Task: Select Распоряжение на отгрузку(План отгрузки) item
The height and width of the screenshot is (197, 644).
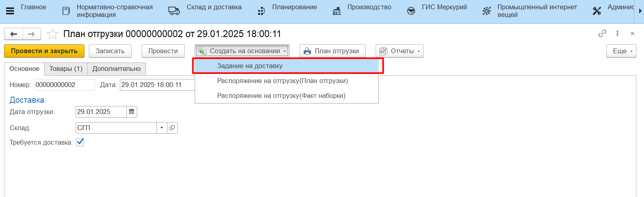Action: click(x=287, y=81)
